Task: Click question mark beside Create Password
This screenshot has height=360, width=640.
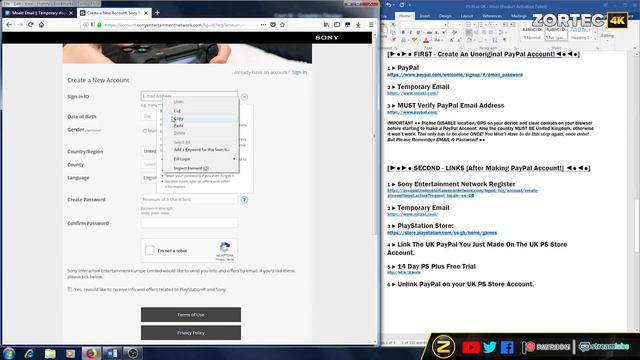Action: [244, 200]
